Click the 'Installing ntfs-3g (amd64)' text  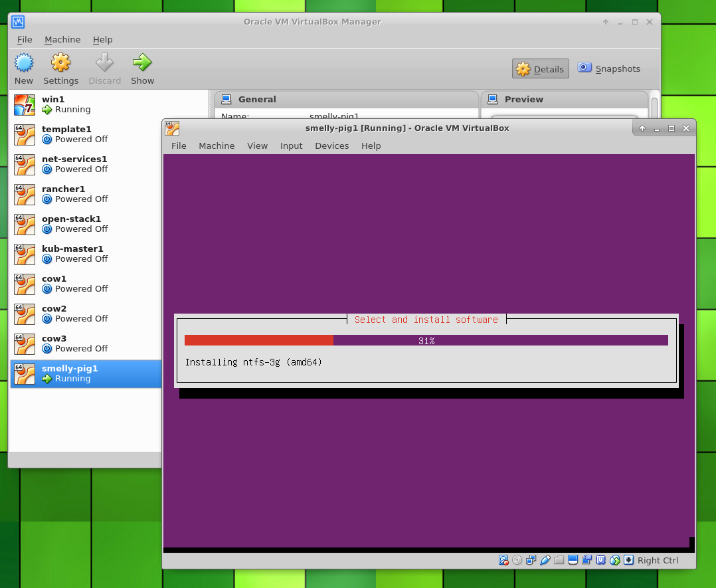[254, 362]
